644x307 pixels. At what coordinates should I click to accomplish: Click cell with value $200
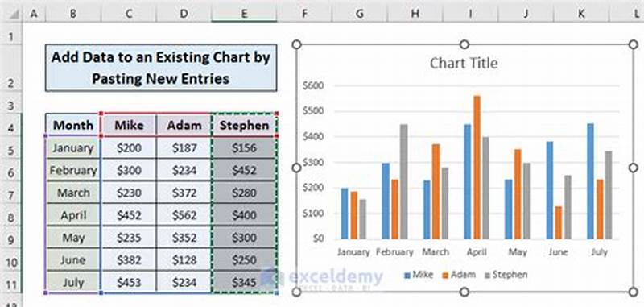coord(129,148)
